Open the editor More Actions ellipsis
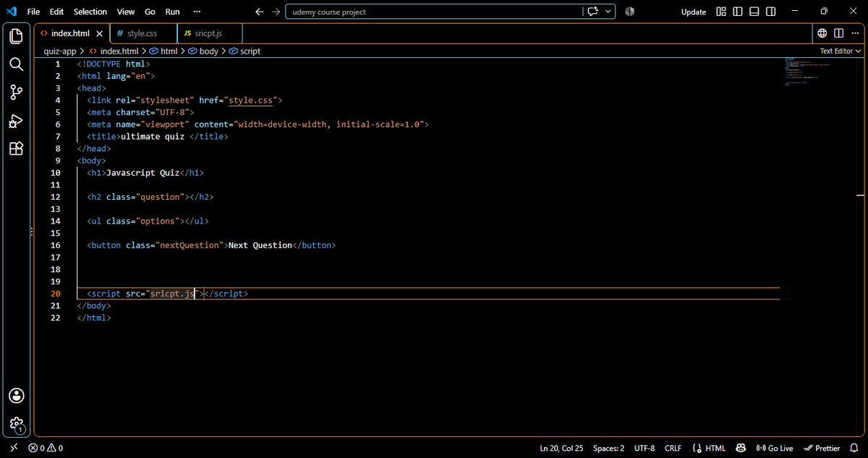The image size is (868, 458). pos(856,33)
